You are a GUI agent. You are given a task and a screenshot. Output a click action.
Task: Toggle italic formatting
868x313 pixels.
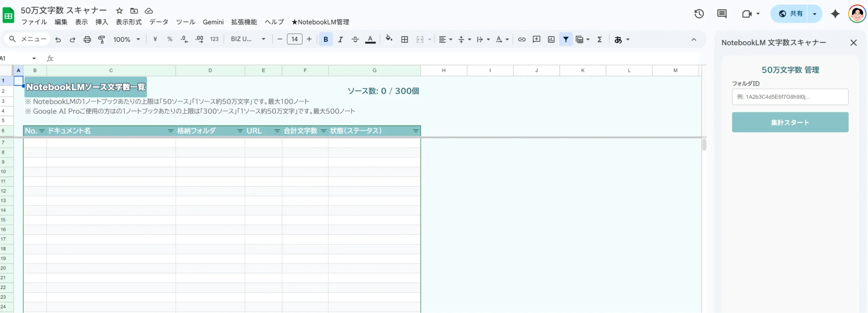(340, 39)
